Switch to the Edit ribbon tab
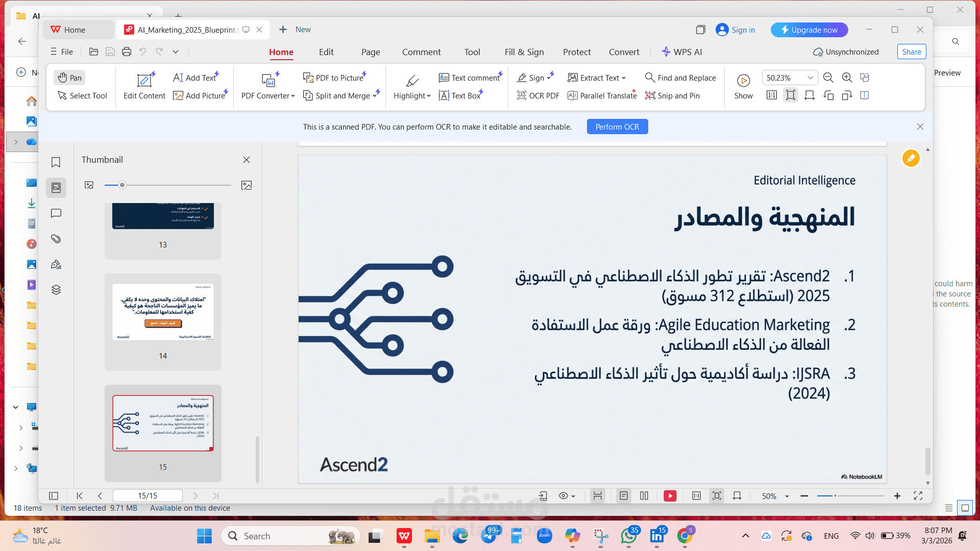 [x=326, y=52]
